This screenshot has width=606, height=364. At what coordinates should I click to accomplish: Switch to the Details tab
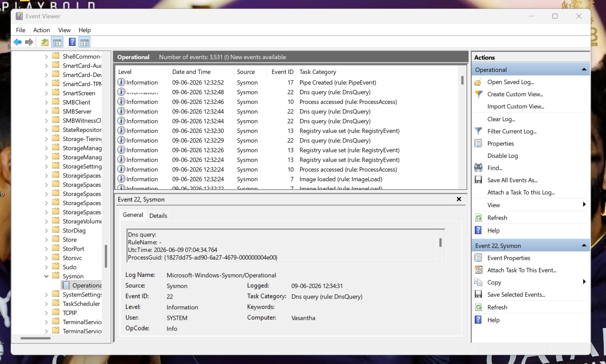coord(158,216)
